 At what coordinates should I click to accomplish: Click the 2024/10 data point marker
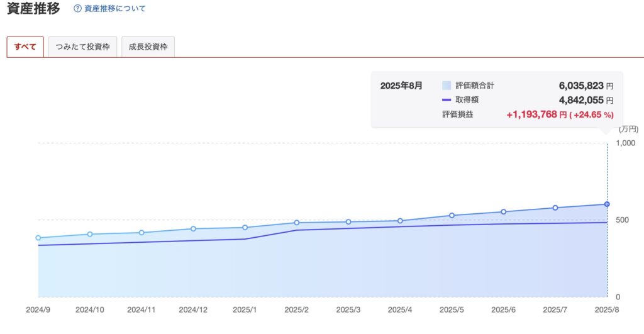[x=90, y=234]
